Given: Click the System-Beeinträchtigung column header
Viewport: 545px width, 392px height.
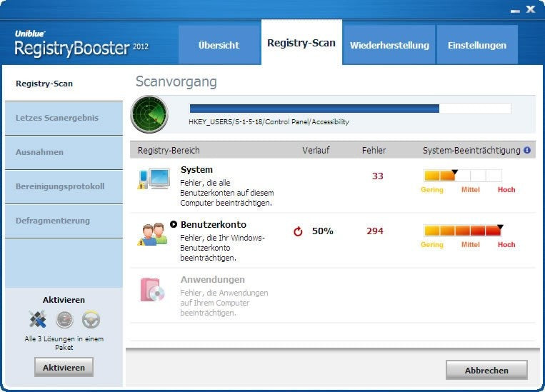Looking at the screenshot, I should (471, 151).
